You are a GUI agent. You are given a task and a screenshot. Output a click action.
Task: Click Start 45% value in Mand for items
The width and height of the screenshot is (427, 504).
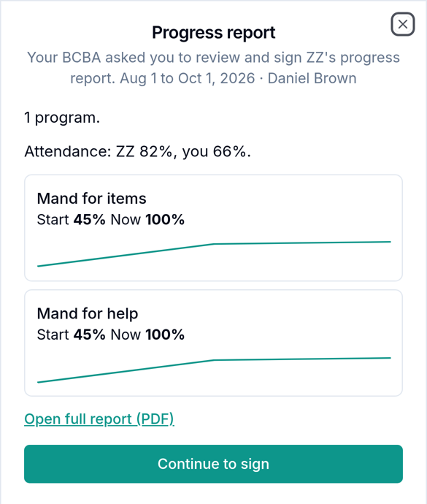71,220
